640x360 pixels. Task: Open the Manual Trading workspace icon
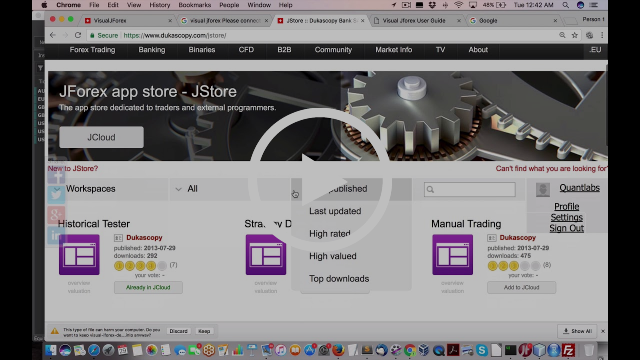pyautogui.click(x=453, y=255)
